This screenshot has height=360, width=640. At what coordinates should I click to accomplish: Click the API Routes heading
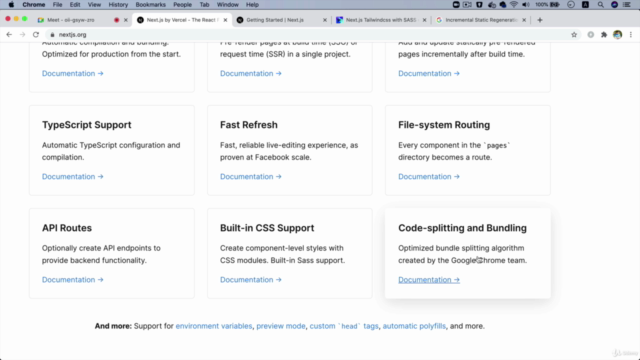pos(67,228)
